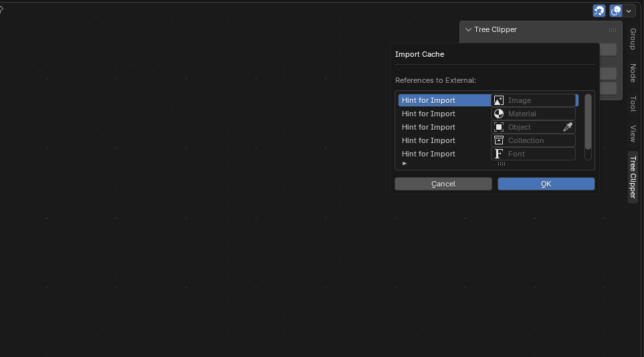Click the Collection box icon
This screenshot has width=644, height=357.
499,140
